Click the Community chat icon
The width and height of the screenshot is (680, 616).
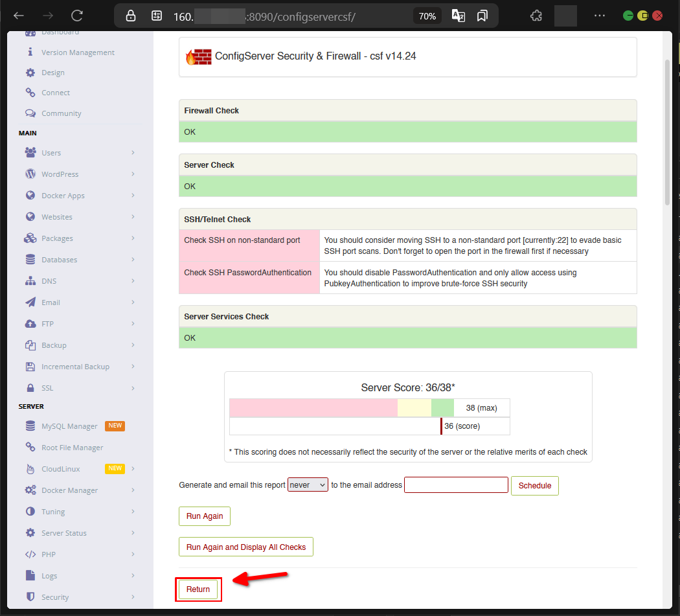pyautogui.click(x=30, y=113)
